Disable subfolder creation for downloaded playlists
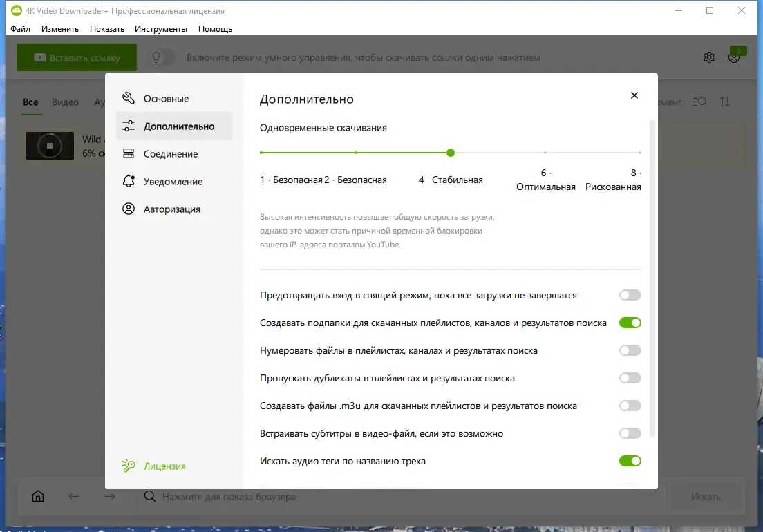The height and width of the screenshot is (532, 763). [630, 323]
